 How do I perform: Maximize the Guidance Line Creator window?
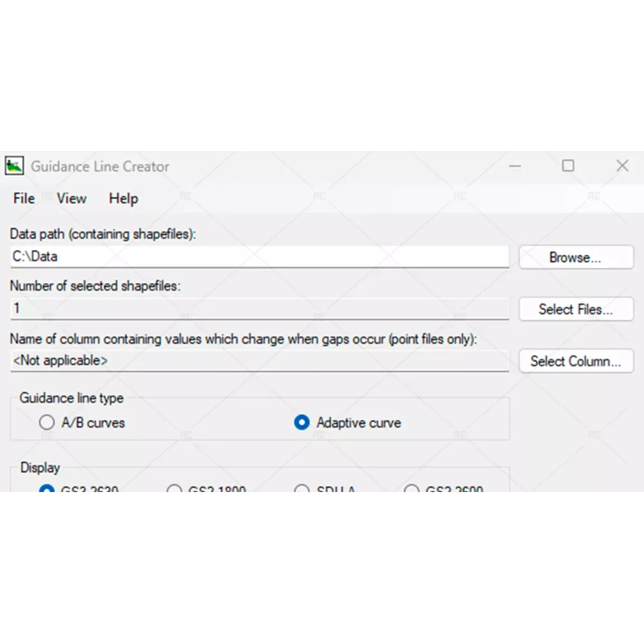tap(568, 166)
